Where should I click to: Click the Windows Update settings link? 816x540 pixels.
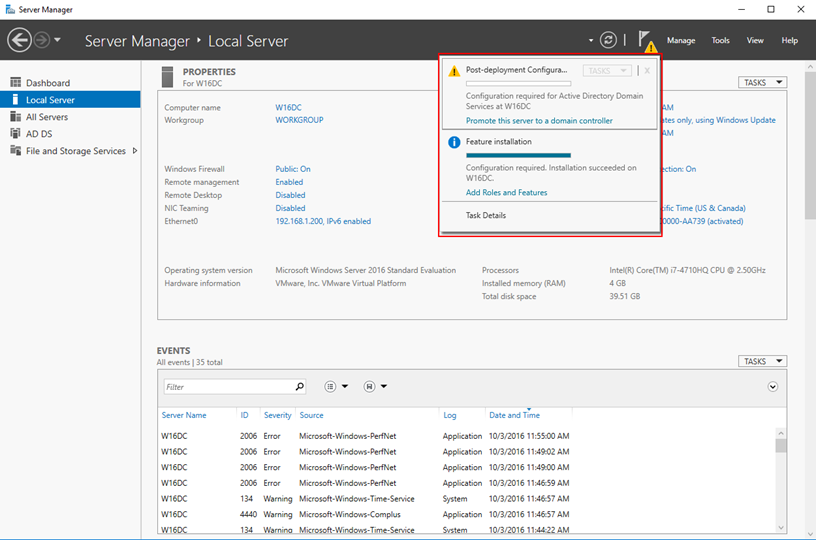click(719, 120)
